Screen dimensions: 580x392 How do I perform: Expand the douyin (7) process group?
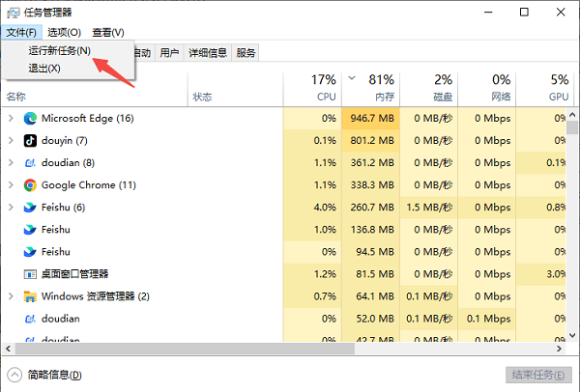[x=11, y=140]
